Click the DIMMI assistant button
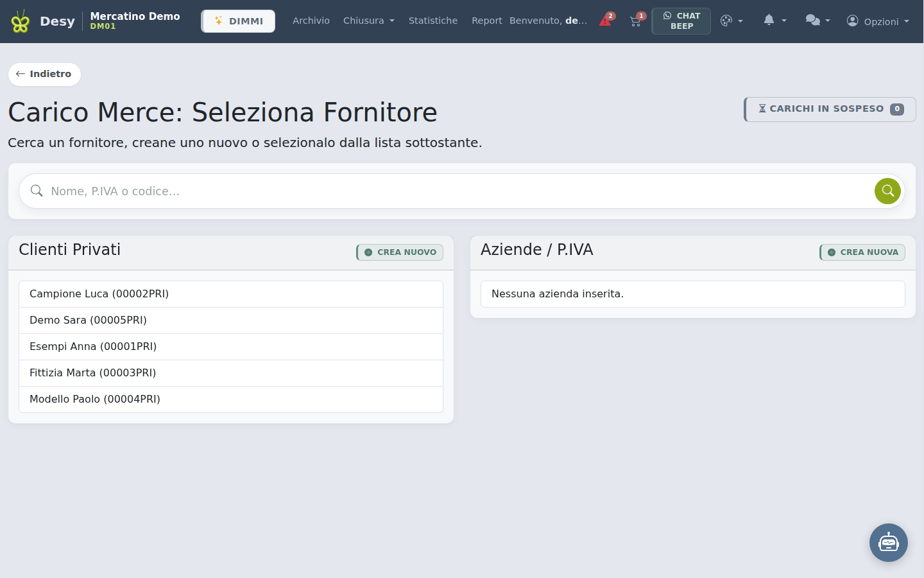The image size is (924, 578). click(238, 21)
